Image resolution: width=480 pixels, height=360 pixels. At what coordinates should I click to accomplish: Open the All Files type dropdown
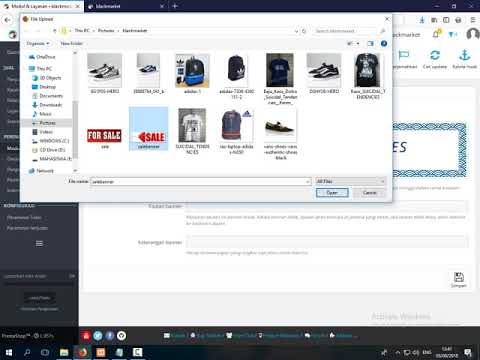(x=350, y=181)
